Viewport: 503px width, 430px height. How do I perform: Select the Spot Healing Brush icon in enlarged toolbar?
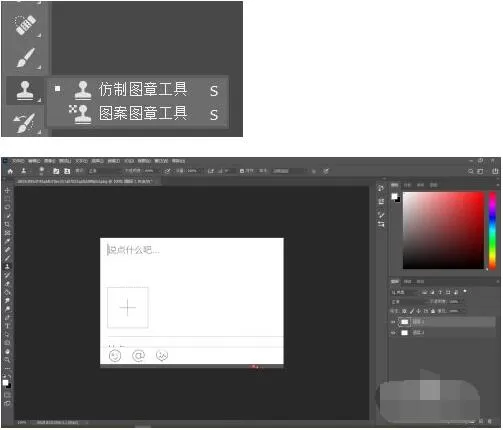click(25, 25)
